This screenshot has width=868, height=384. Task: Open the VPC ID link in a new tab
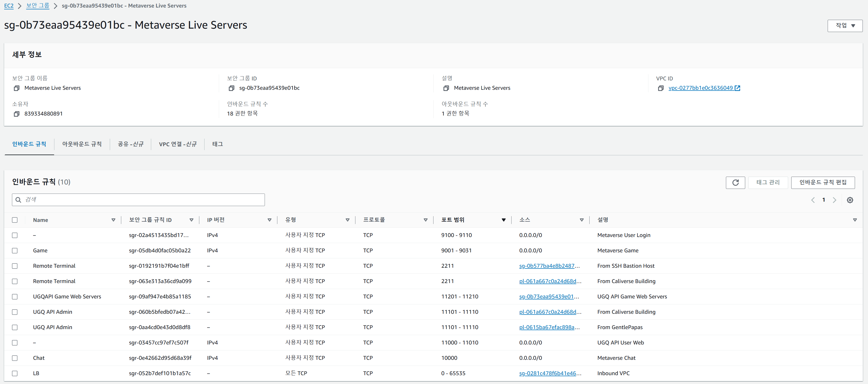tap(737, 88)
